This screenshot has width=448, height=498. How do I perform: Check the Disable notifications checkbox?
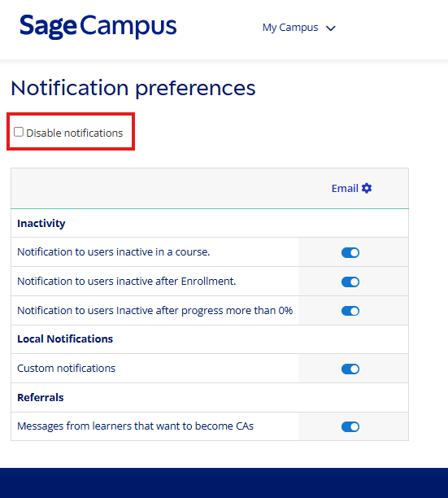pos(19,132)
